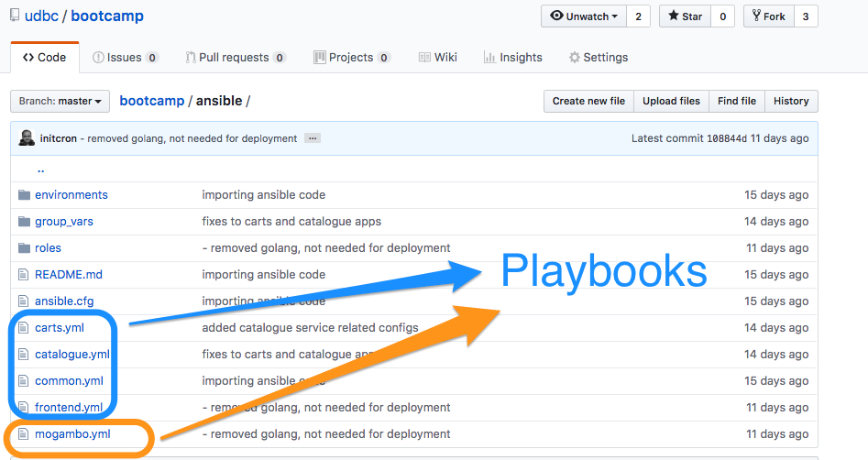Click the group_vars folder icon
The image size is (868, 460).
[24, 222]
